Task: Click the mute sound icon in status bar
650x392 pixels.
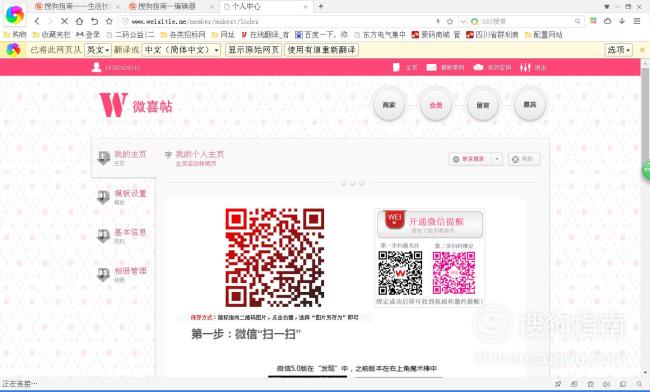Action: click(606, 384)
